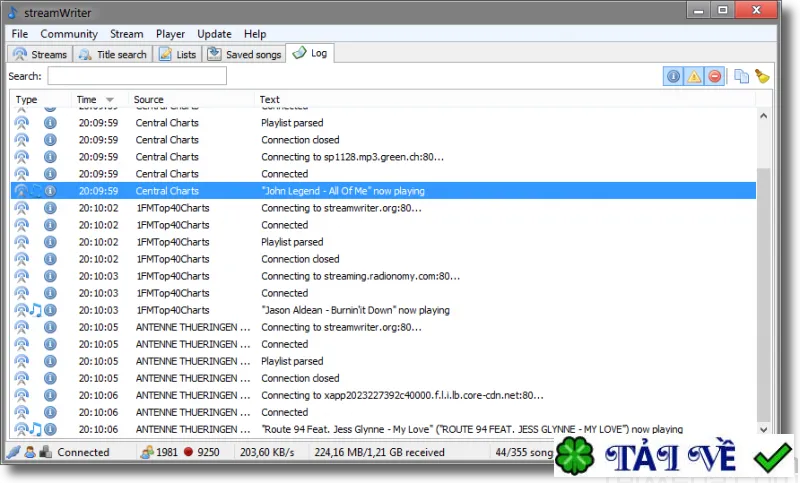Select ANTENNE THUERINGEN "Playlist parsed" entry

(x=383, y=361)
